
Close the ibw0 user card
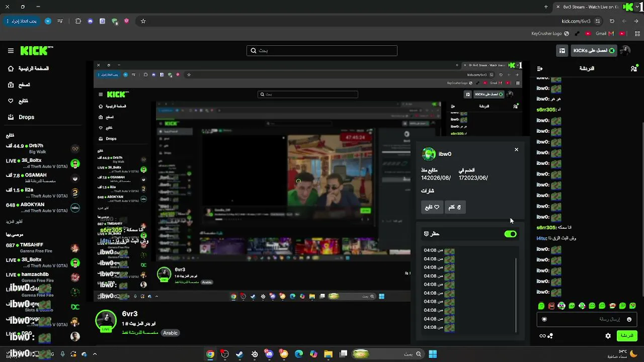coord(516,149)
